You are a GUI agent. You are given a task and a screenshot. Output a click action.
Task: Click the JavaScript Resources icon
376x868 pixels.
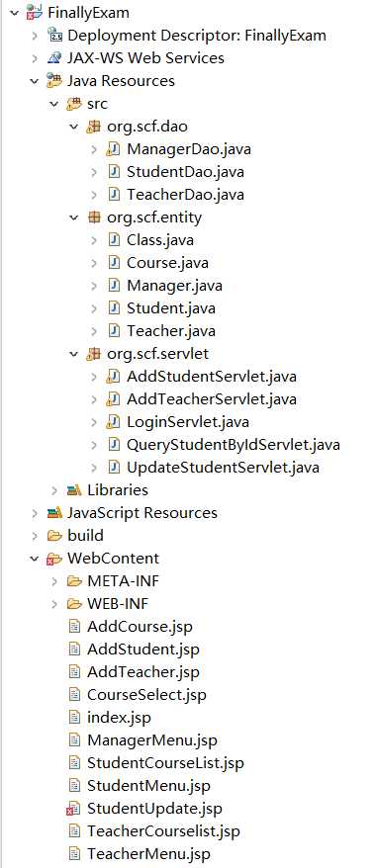[x=54, y=513]
